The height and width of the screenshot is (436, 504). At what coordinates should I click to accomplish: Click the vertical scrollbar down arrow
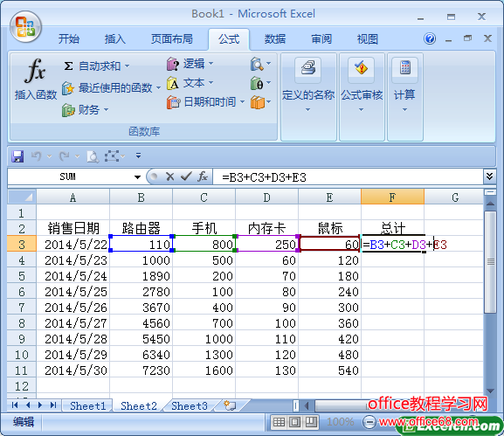(x=490, y=391)
